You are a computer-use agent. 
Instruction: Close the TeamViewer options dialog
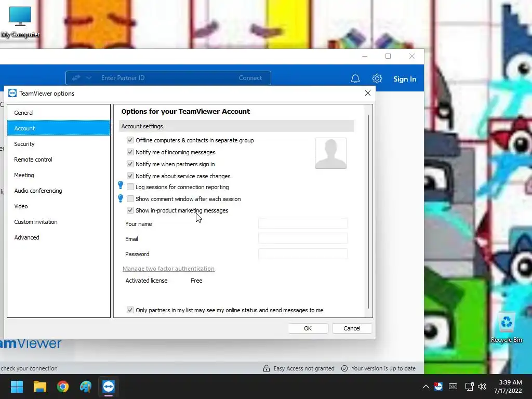[x=368, y=93]
